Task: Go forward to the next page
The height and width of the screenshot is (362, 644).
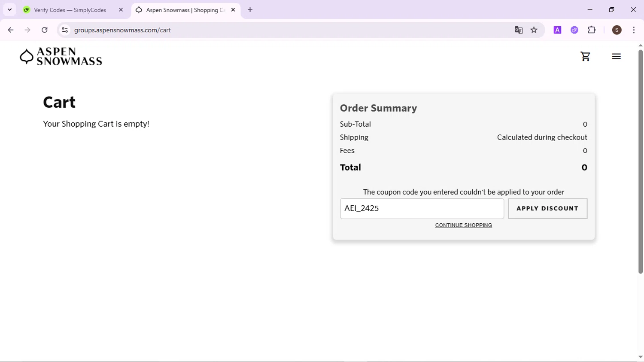Action: click(x=27, y=30)
